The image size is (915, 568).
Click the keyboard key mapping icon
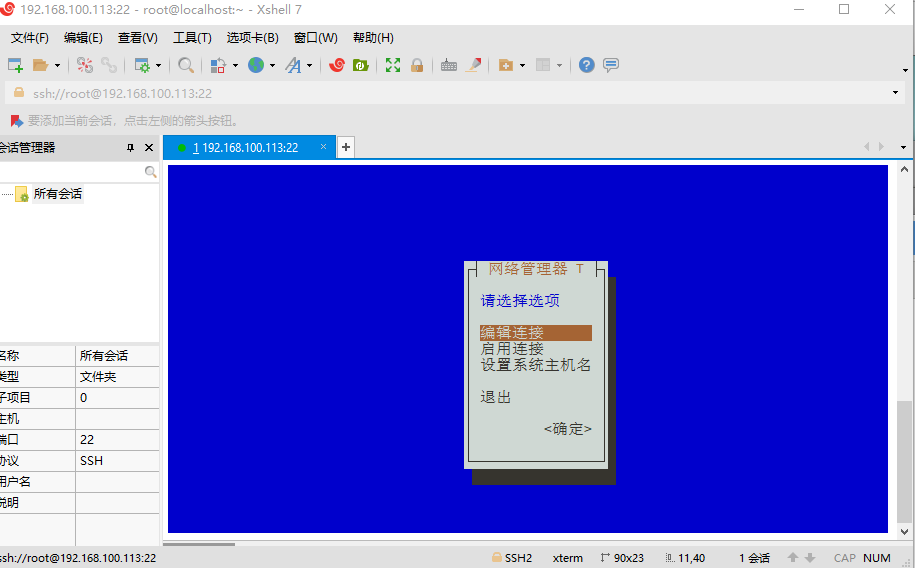449,65
